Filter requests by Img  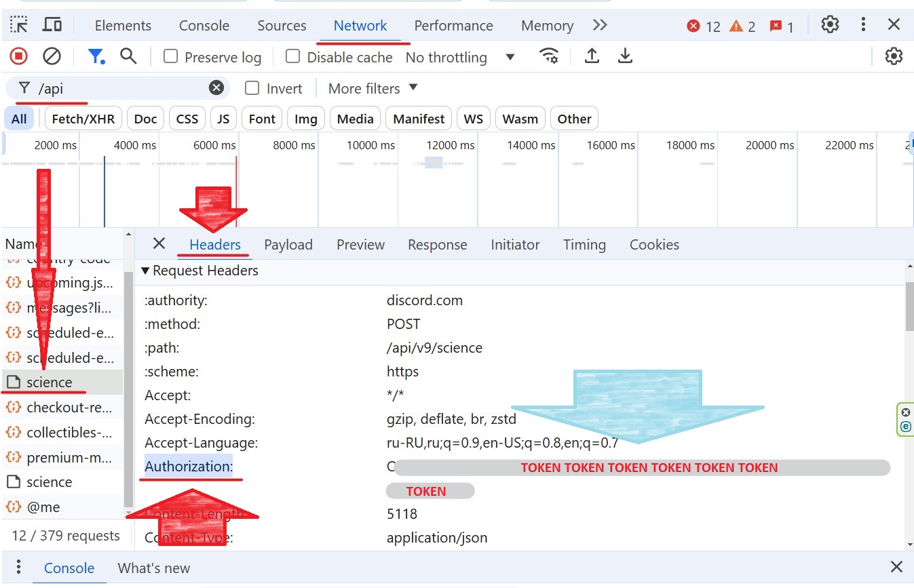[x=306, y=119]
